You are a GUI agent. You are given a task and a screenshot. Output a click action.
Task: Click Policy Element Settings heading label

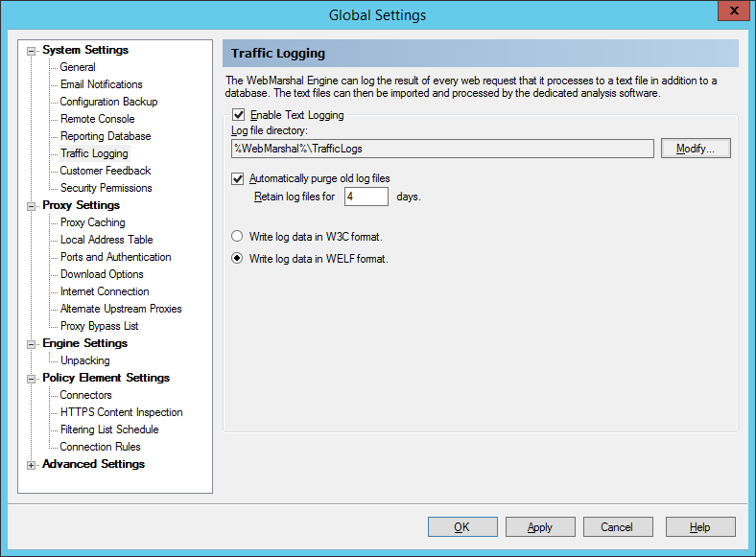click(x=106, y=379)
